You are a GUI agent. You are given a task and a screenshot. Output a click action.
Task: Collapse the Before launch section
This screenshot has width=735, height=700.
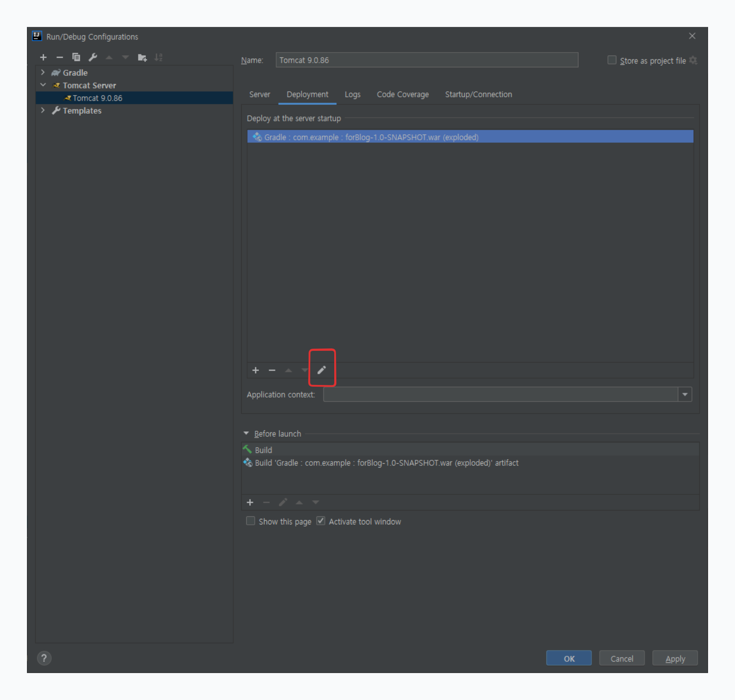[246, 433]
